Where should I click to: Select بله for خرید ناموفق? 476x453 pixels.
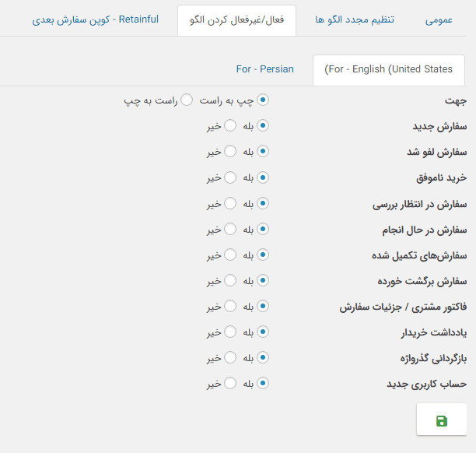tap(263, 177)
